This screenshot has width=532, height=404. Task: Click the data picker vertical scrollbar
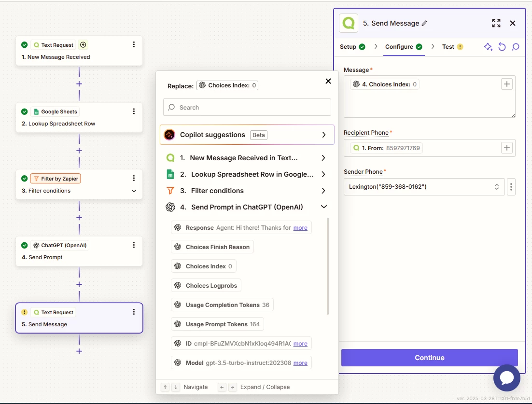(x=327, y=266)
